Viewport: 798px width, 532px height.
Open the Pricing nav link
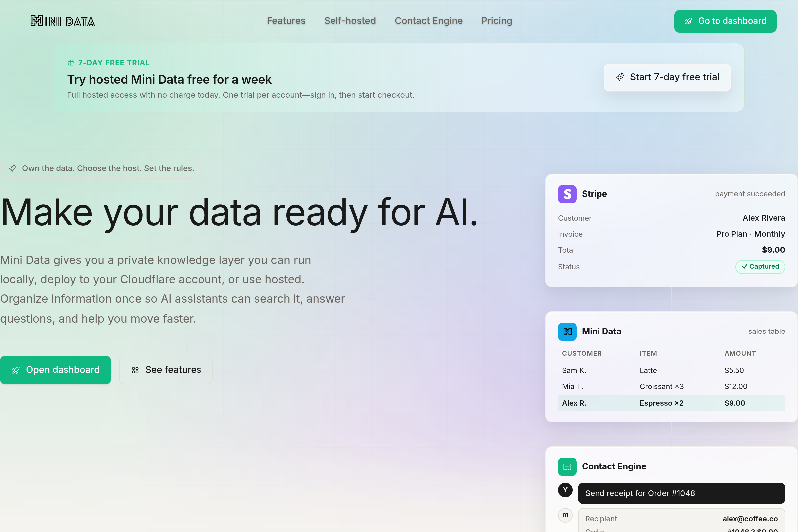click(x=497, y=21)
